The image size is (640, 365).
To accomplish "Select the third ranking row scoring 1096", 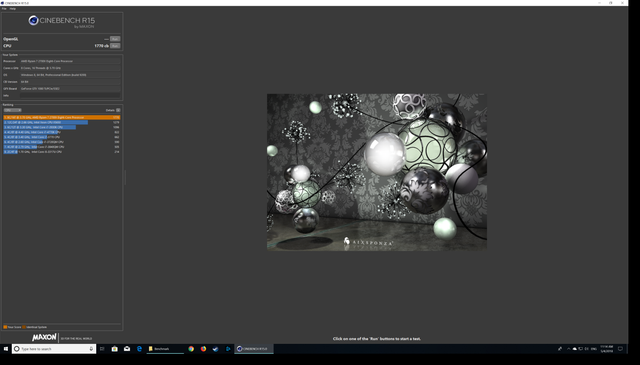I will (62, 127).
